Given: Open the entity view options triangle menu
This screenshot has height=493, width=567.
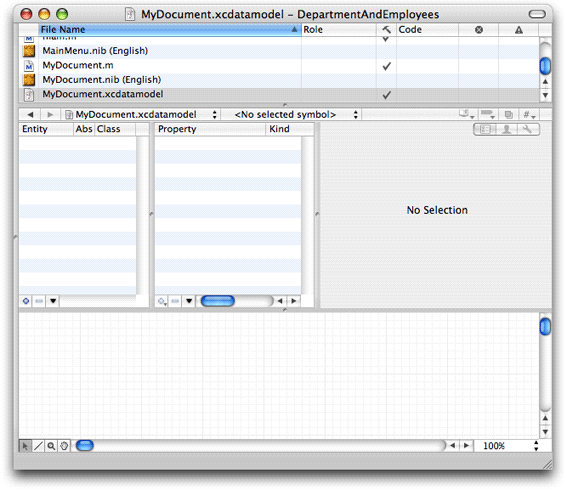Looking at the screenshot, I should pos(53,301).
